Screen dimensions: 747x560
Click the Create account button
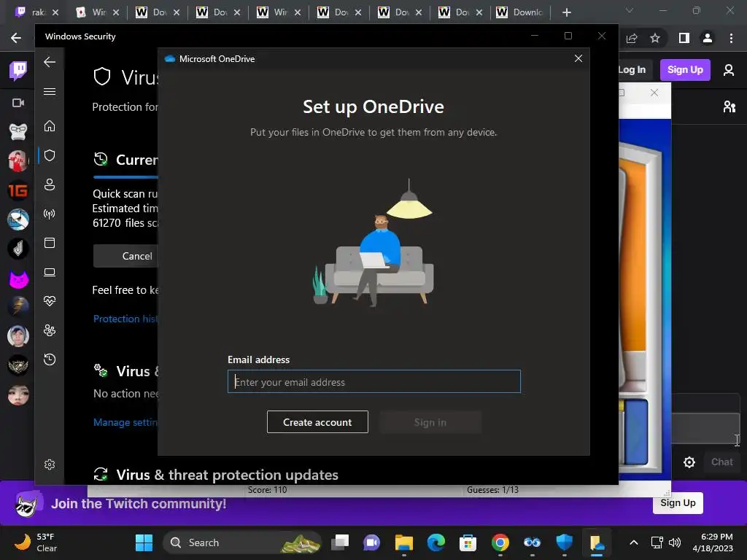point(317,422)
